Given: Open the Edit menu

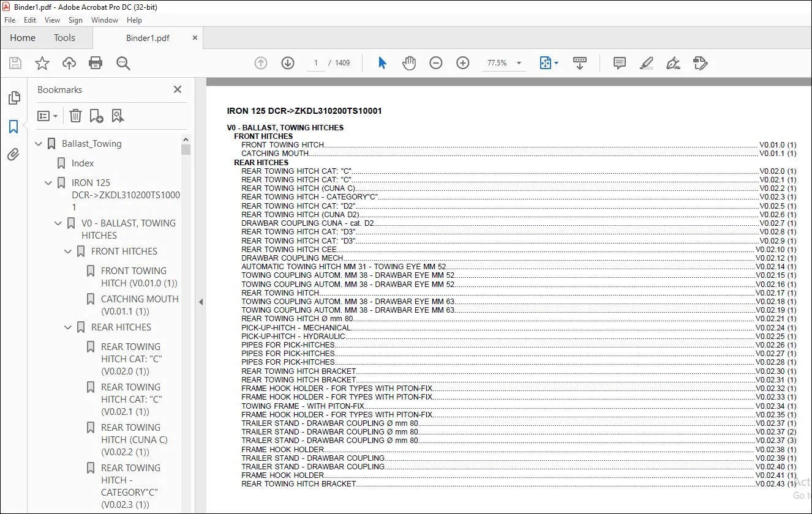Looking at the screenshot, I should (x=30, y=20).
